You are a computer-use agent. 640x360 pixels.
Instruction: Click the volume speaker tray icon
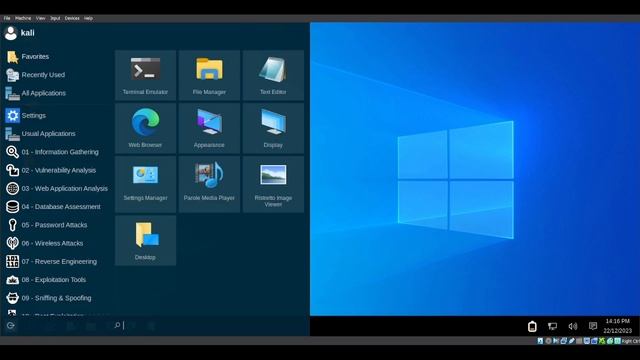pos(573,326)
